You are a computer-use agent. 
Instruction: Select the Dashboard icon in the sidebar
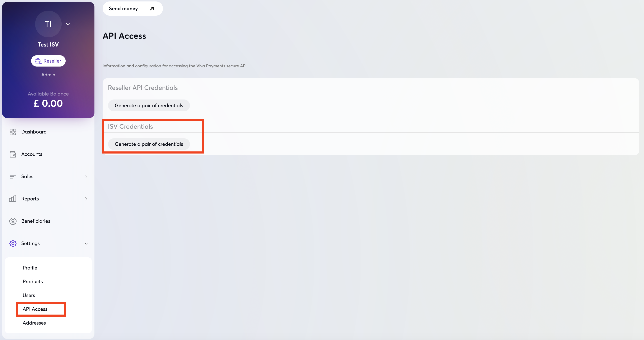pyautogui.click(x=13, y=132)
